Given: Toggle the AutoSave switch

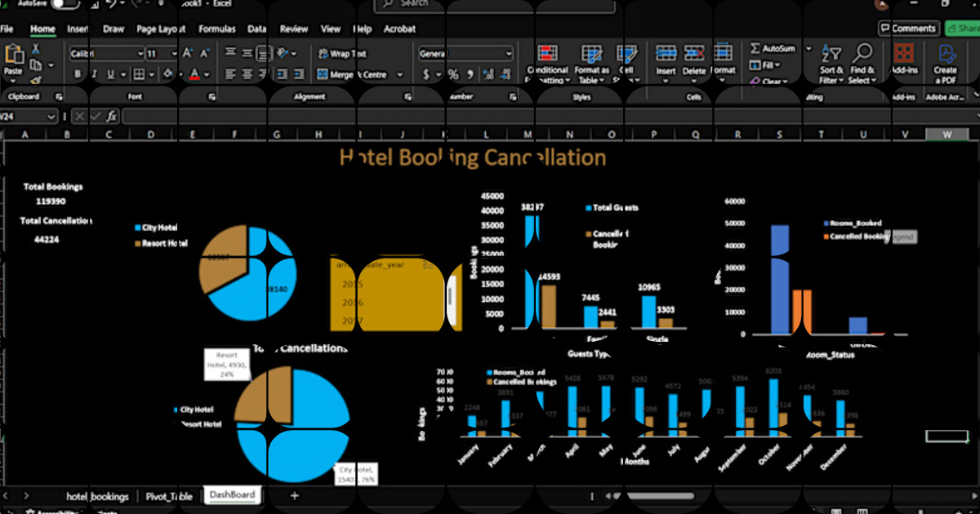Looking at the screenshot, I should (65, 4).
